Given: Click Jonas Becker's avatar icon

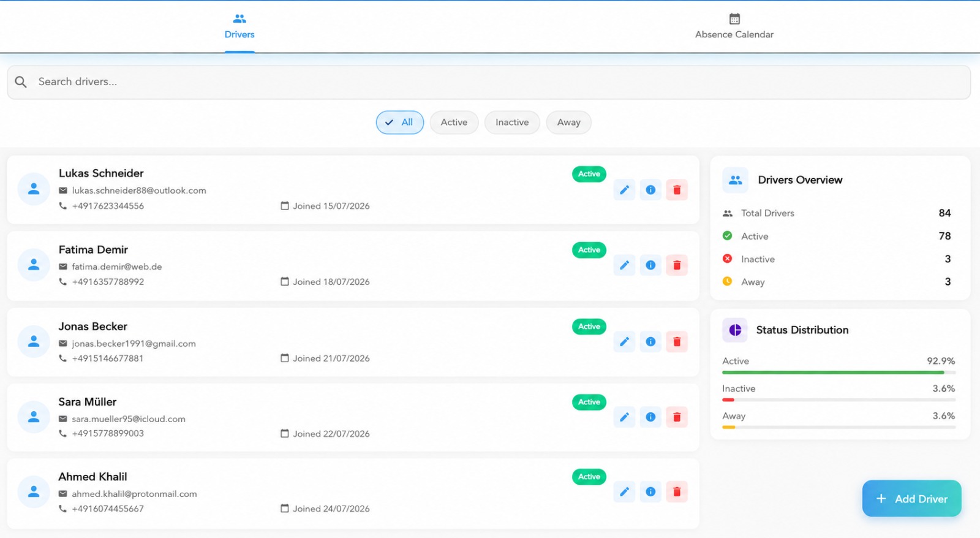Looking at the screenshot, I should coord(34,341).
